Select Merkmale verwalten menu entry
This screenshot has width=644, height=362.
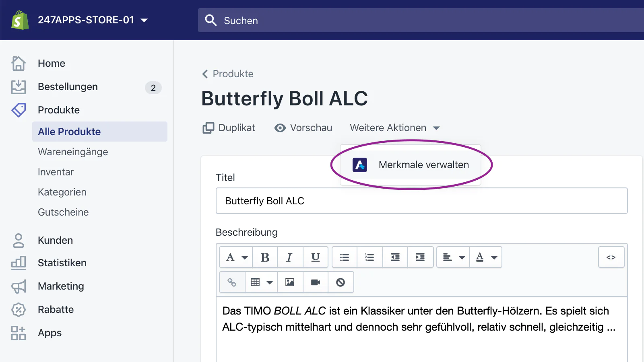pyautogui.click(x=411, y=165)
